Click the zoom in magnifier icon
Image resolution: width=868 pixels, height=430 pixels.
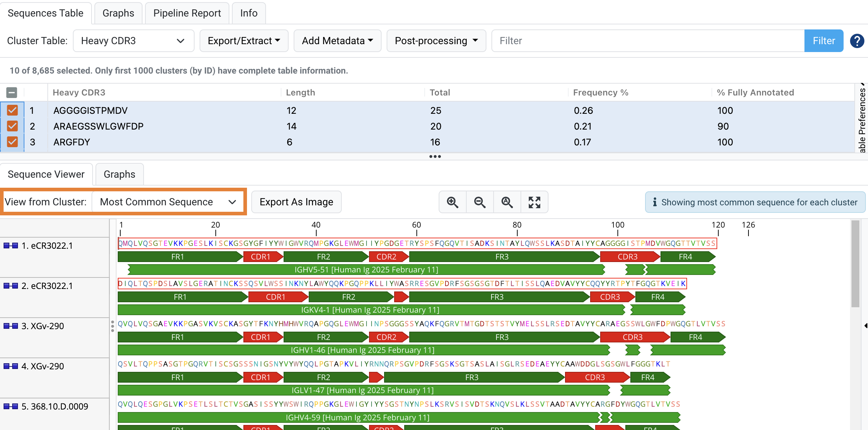click(x=452, y=202)
